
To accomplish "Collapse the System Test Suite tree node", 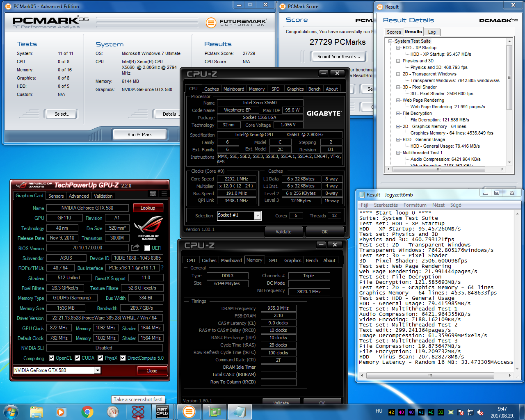I will [390, 41].
